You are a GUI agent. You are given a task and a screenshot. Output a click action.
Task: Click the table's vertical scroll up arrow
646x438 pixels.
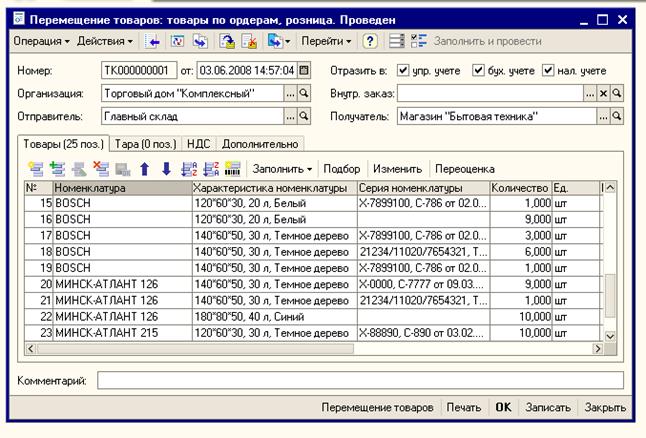610,187
